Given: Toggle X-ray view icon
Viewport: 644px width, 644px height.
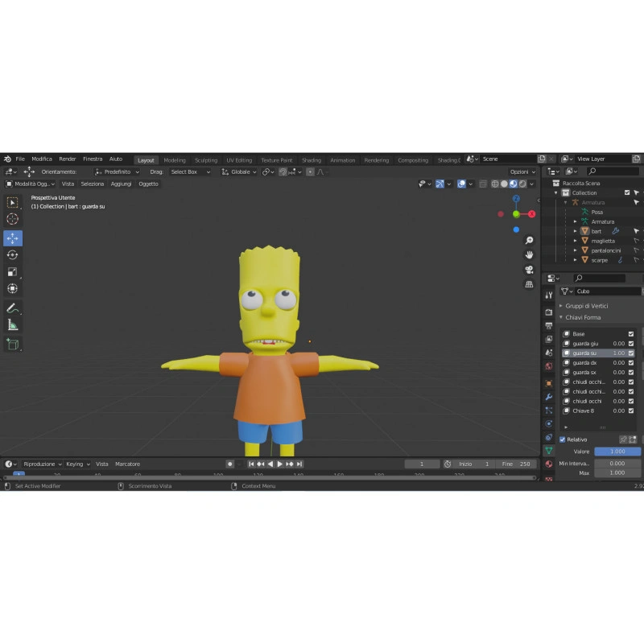Looking at the screenshot, I should pyautogui.click(x=483, y=184).
